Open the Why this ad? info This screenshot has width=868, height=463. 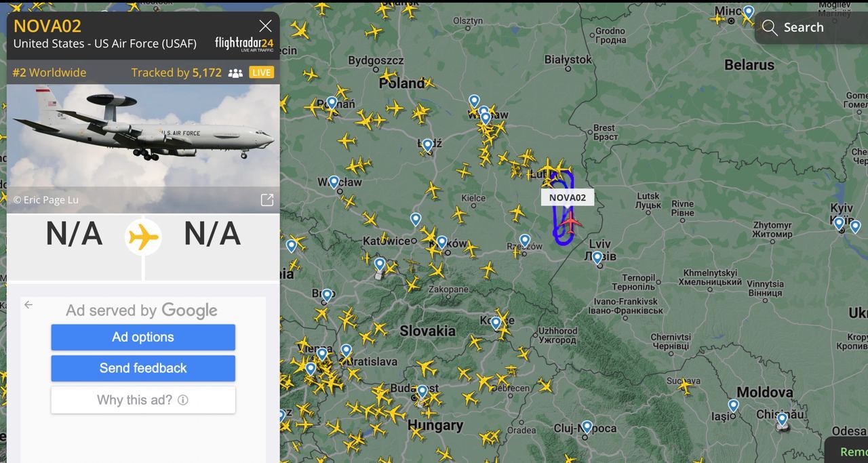click(x=143, y=400)
